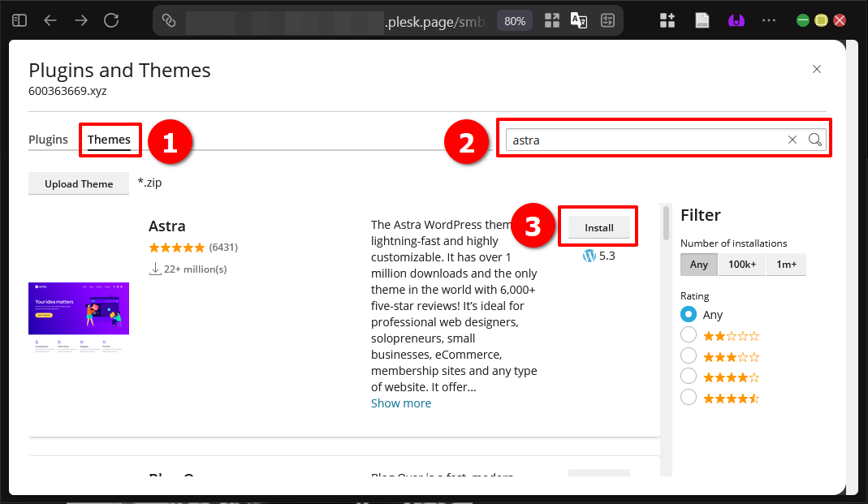Reload the page with the refresh icon
Viewport: 868px width, 504px height.
(111, 20)
